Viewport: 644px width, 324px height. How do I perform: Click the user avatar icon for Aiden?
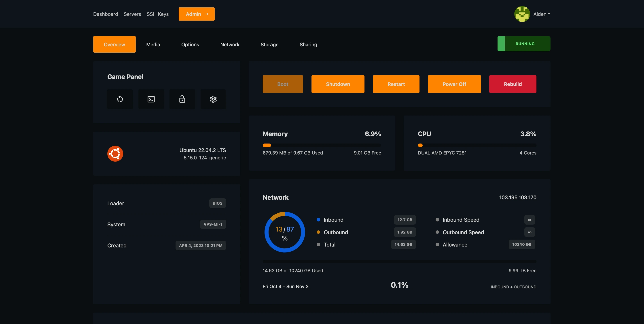click(521, 14)
